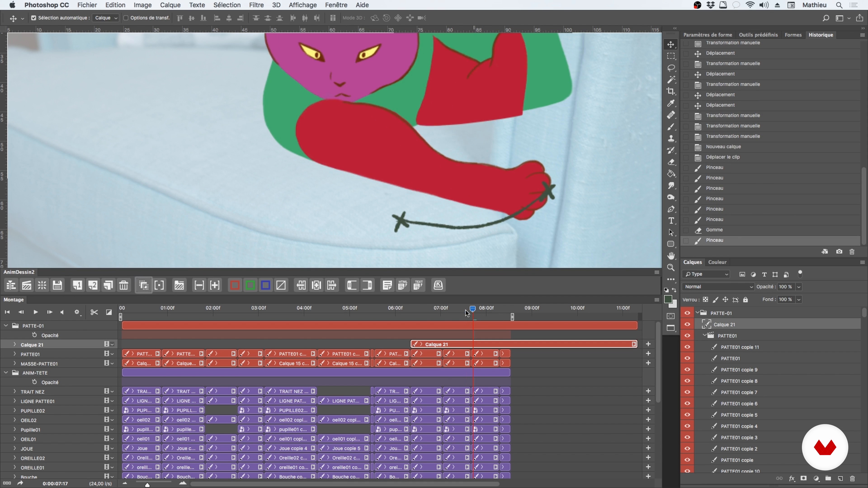Collapse the PATTE-01 timeline group
The image size is (868, 488).
coord(6,326)
